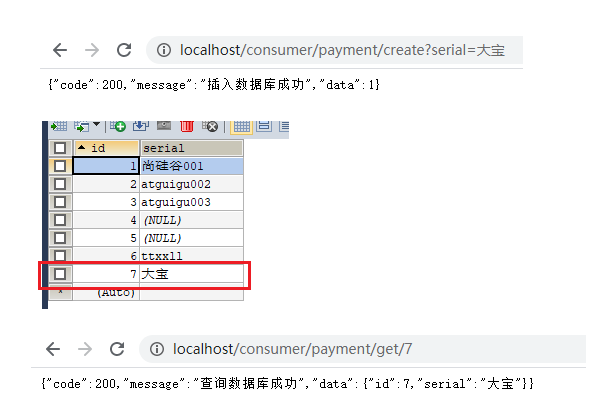
Task: Select the id cell with value 6
Action: click(x=106, y=256)
